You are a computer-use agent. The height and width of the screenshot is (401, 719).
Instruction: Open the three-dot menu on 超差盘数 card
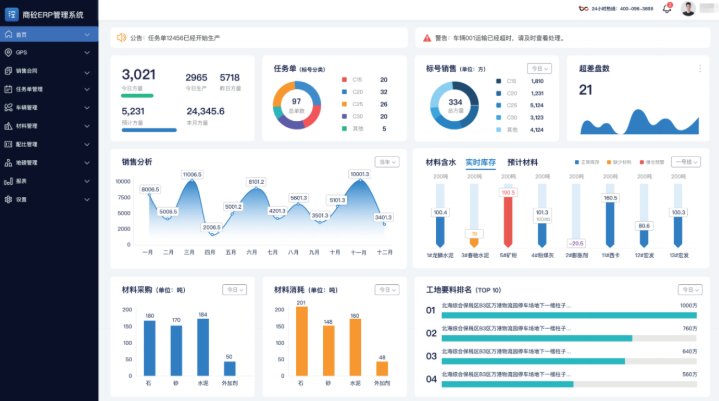pos(700,68)
